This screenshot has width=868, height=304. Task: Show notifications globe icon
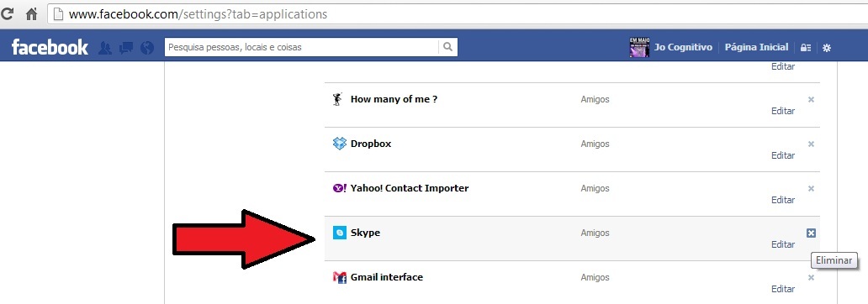[146, 48]
